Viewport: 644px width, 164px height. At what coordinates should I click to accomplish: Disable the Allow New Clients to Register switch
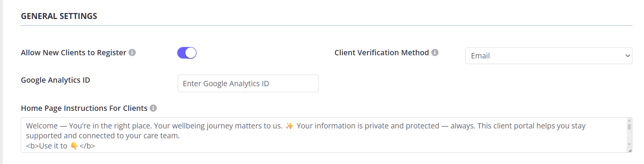click(187, 53)
